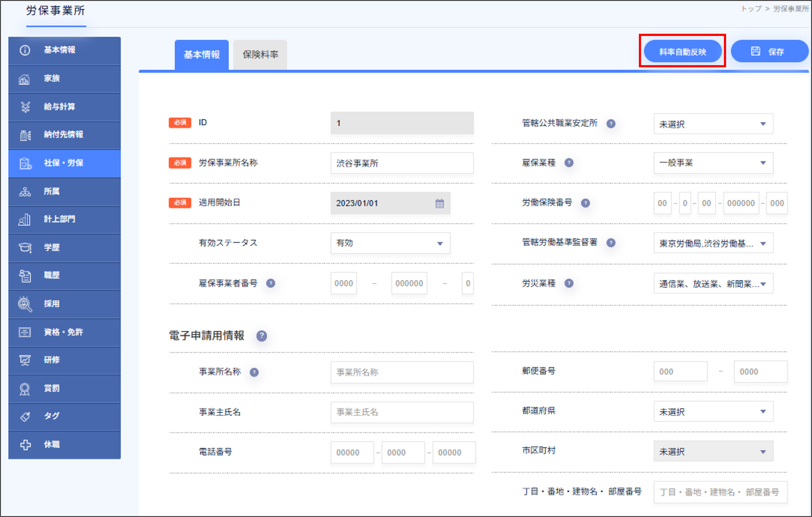This screenshot has height=517, width=812.
Task: Click the help icon next to 雇保業種
Action: 569,163
